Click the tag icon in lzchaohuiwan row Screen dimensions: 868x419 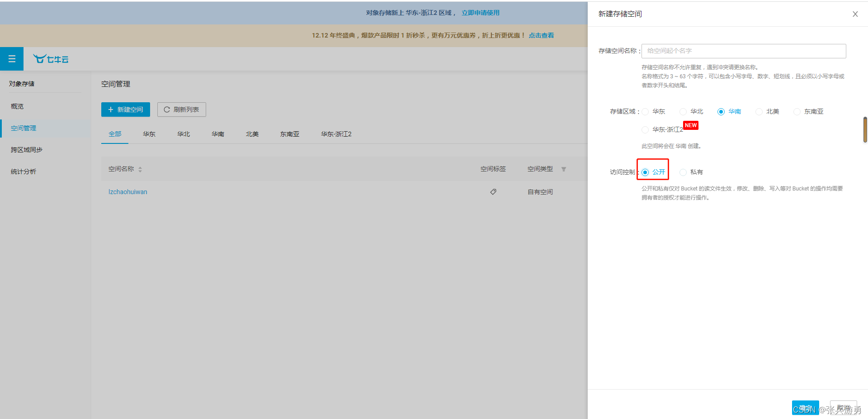tap(493, 192)
